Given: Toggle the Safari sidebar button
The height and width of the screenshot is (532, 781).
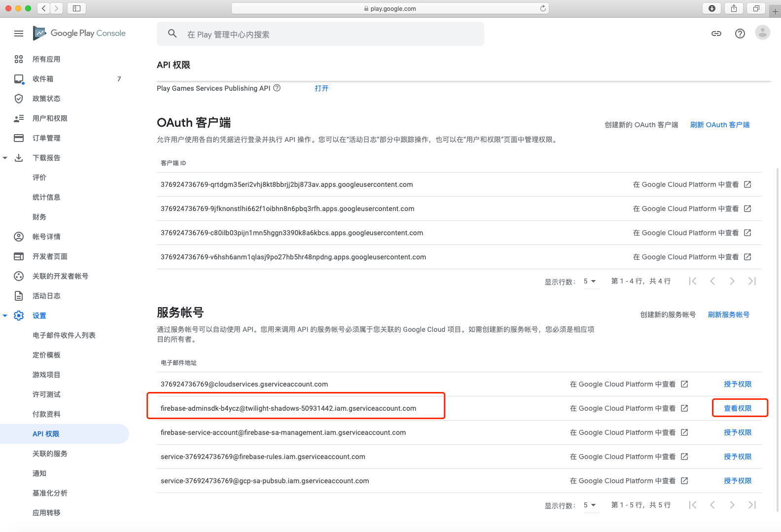Looking at the screenshot, I should [76, 8].
